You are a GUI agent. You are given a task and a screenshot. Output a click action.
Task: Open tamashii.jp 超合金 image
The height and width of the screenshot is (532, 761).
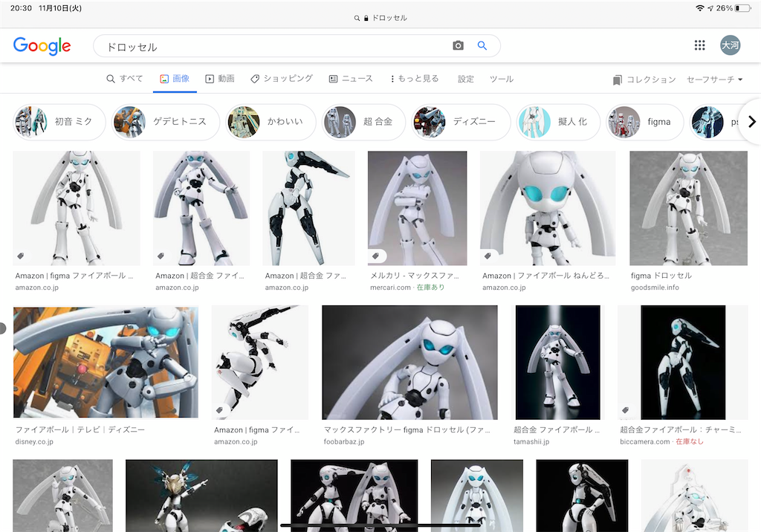(x=557, y=363)
